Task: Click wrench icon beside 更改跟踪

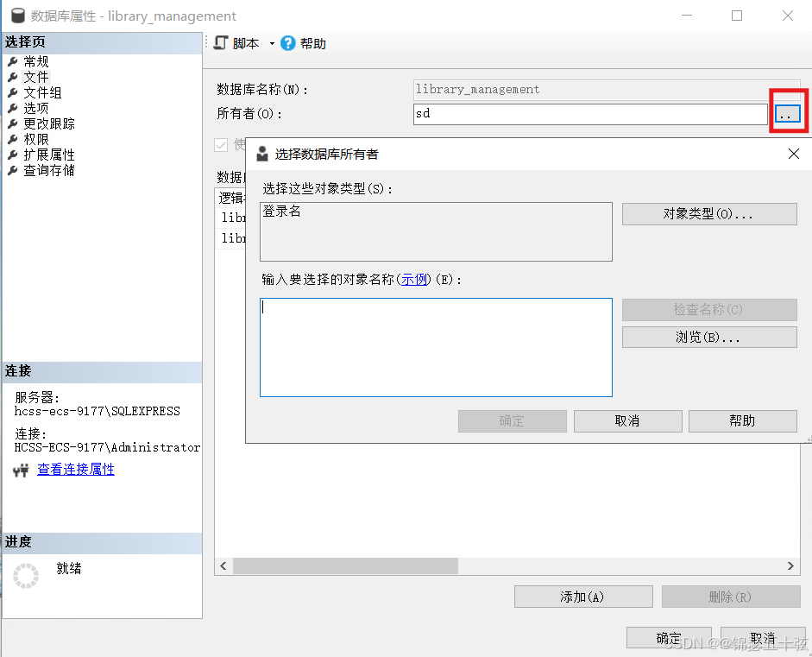Action: pyautogui.click(x=13, y=123)
